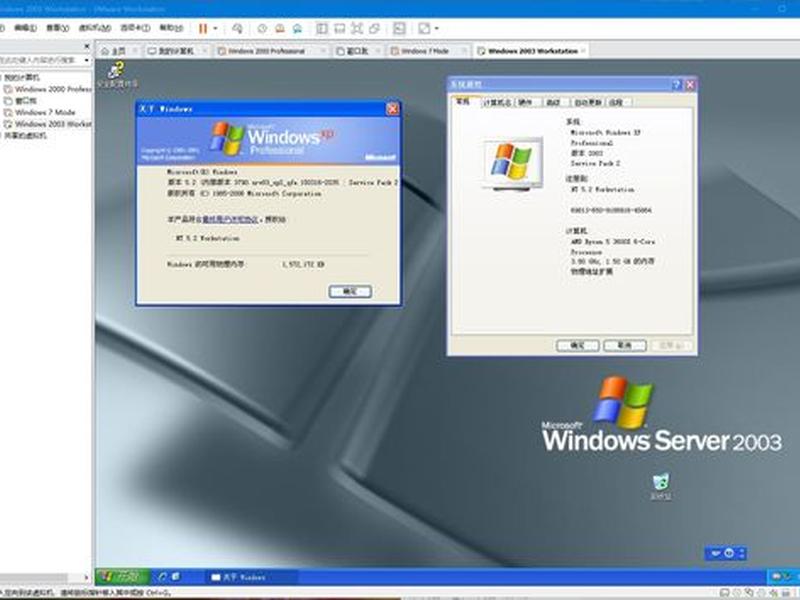The image size is (800, 600).
Task: Select Windows 2003 Workstation in library tree
Action: [x=48, y=124]
